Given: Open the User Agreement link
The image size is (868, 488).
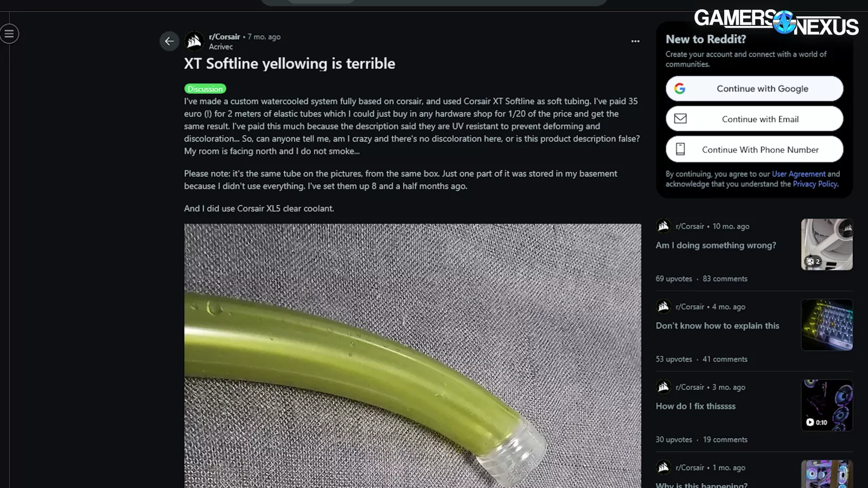Looking at the screenshot, I should 799,174.
